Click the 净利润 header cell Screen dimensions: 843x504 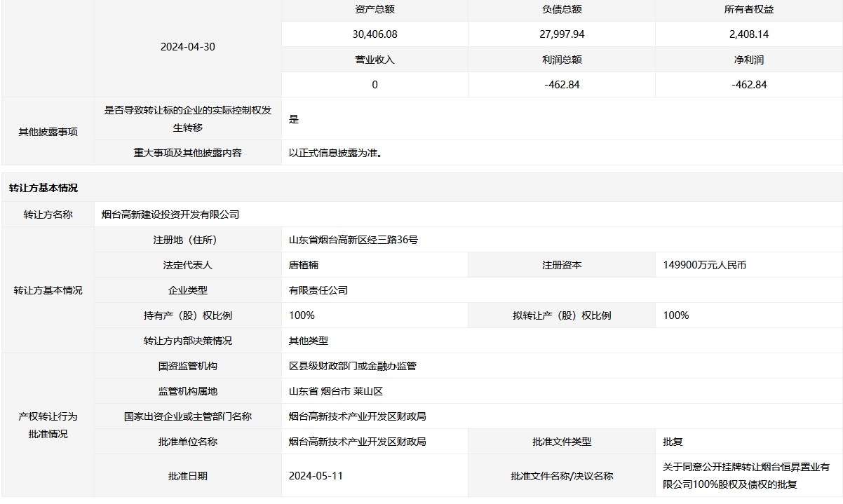(x=749, y=60)
